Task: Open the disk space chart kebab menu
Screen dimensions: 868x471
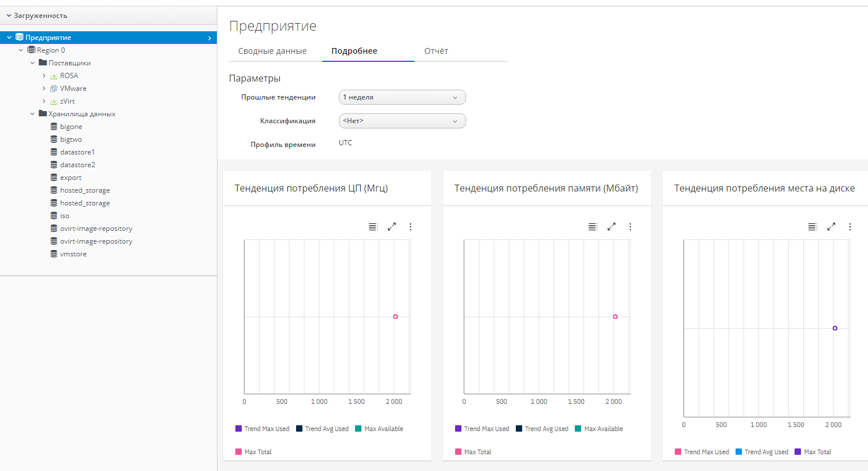Action: (x=850, y=227)
